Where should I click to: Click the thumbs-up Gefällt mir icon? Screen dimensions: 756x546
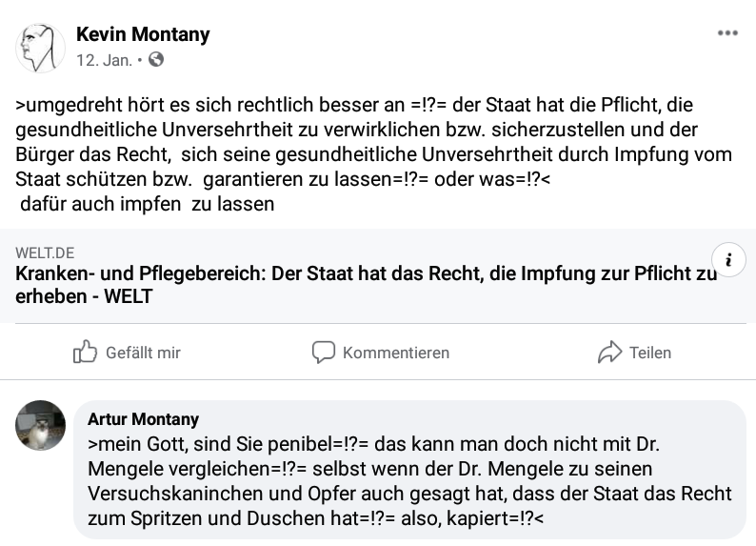[85, 352]
